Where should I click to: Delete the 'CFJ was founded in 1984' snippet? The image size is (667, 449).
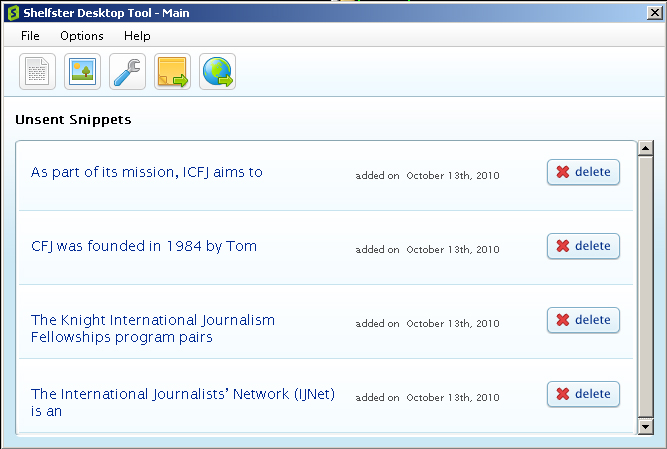coord(583,246)
